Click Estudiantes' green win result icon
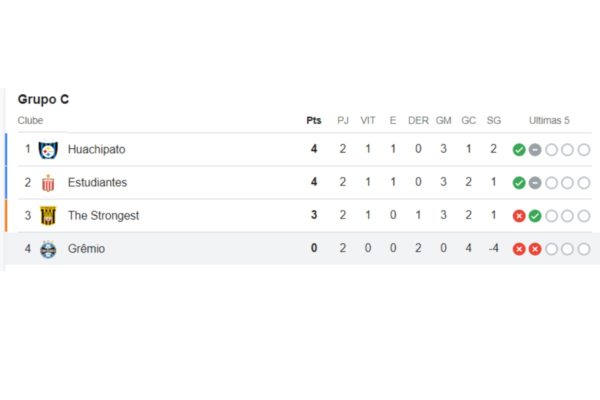 tap(519, 183)
